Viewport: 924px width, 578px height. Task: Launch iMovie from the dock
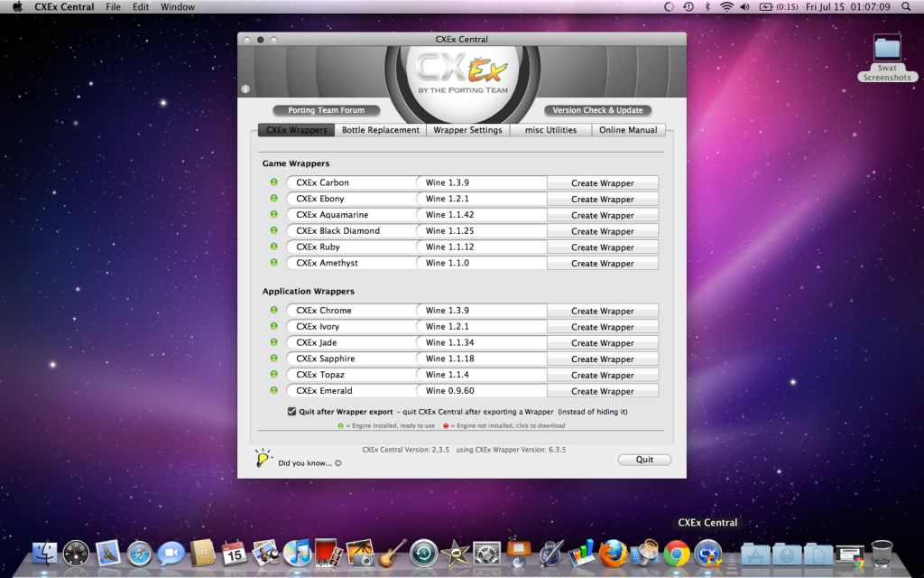point(456,554)
